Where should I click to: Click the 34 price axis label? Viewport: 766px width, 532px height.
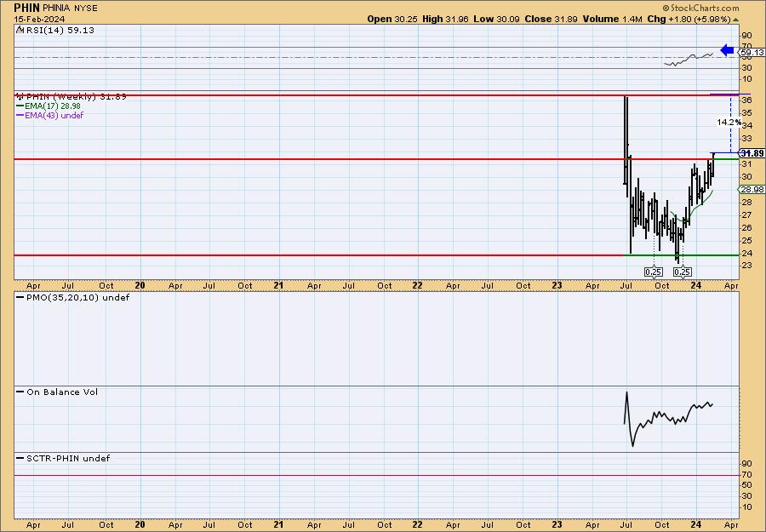pos(747,125)
